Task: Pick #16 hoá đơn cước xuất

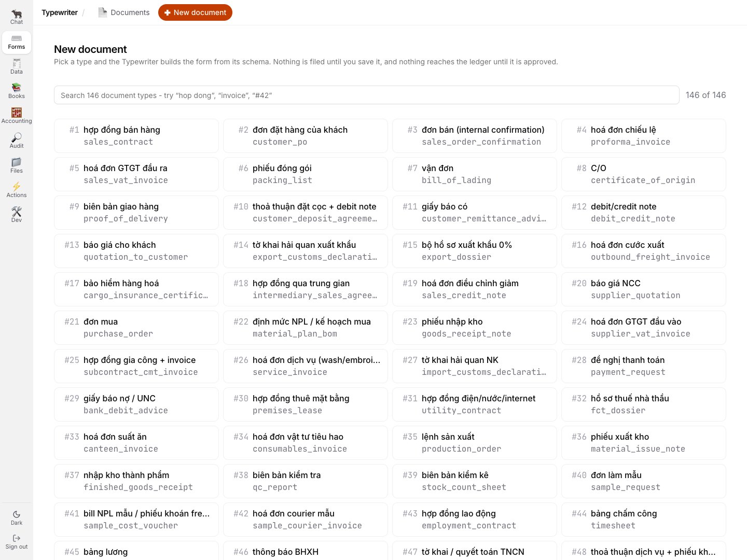Action: pyautogui.click(x=644, y=251)
